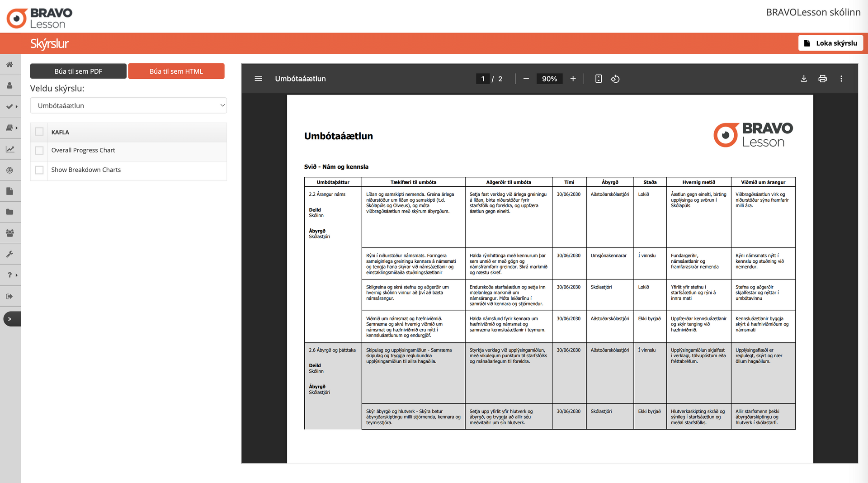Open the line chart sidebar icon
The height and width of the screenshot is (483, 868).
tap(9, 149)
